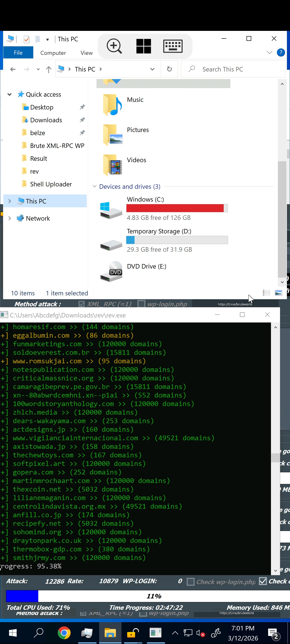290x644 pixels.
Task: Toggle the XML_RPC (=1) checkbox below Explorer
Action: (81, 304)
